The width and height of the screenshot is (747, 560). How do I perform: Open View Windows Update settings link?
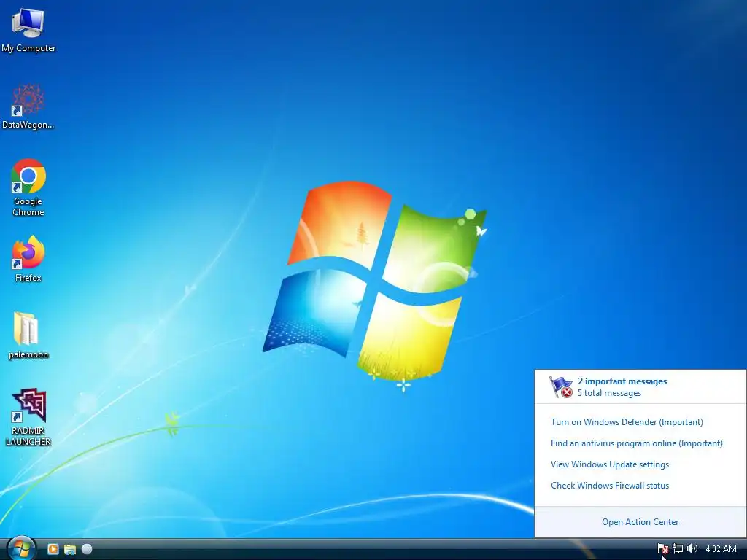(x=610, y=464)
